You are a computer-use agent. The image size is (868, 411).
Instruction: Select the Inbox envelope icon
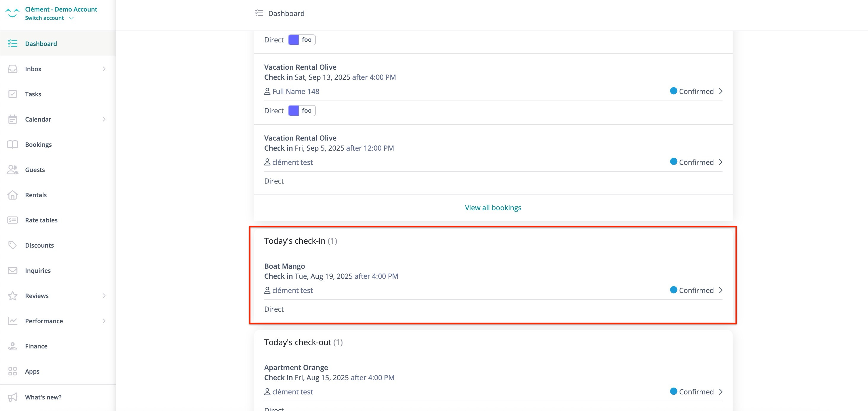12,69
